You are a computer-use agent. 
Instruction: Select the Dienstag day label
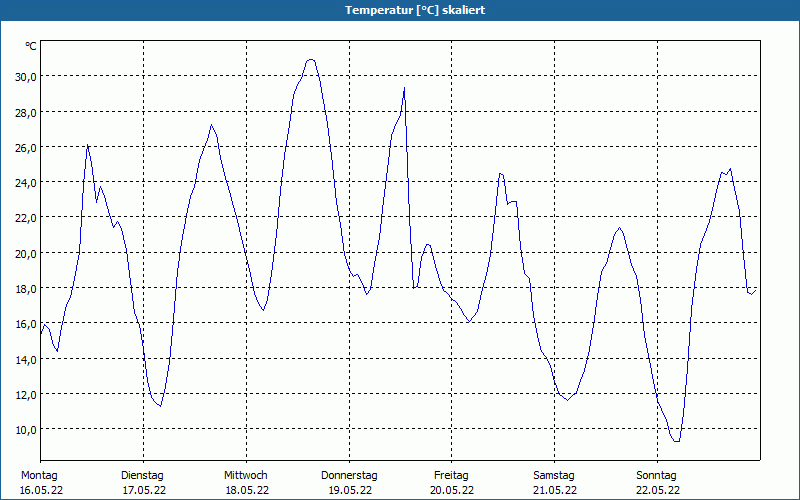coord(142,475)
